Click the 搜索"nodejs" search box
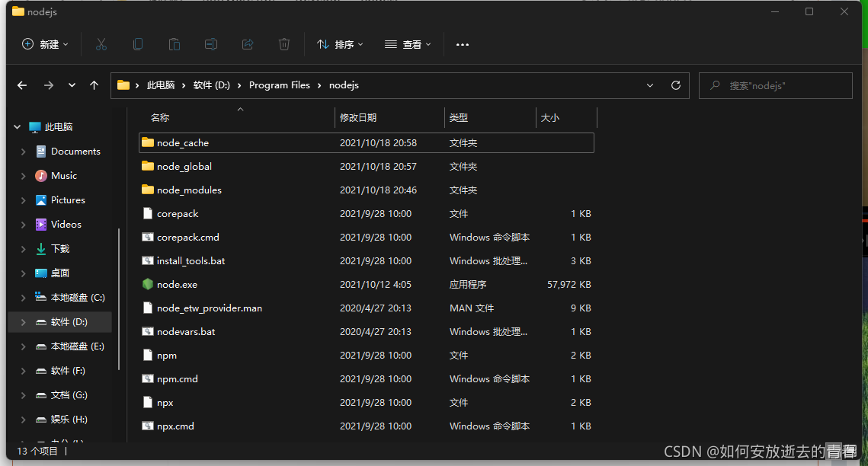Viewport: 868px width, 466px height. [776, 86]
